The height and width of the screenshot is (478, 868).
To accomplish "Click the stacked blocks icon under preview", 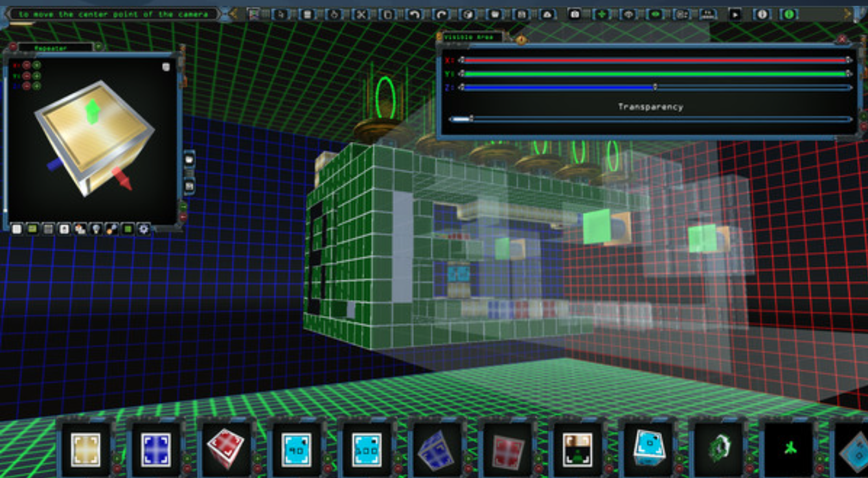I will [x=80, y=229].
